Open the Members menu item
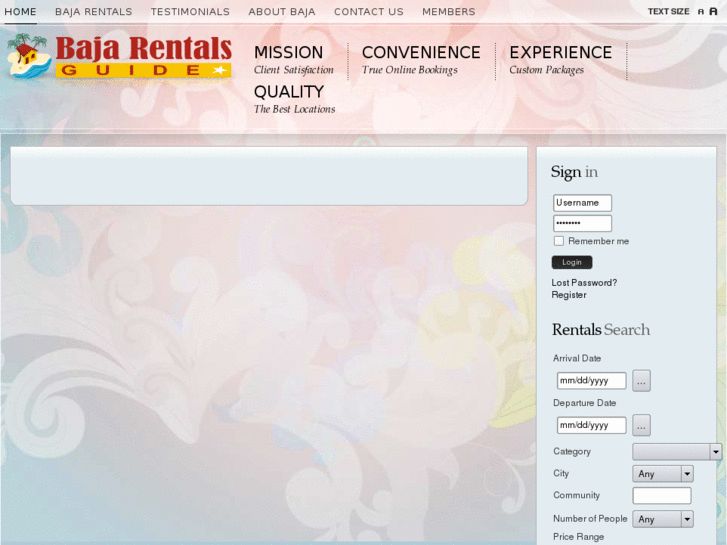 tap(448, 12)
